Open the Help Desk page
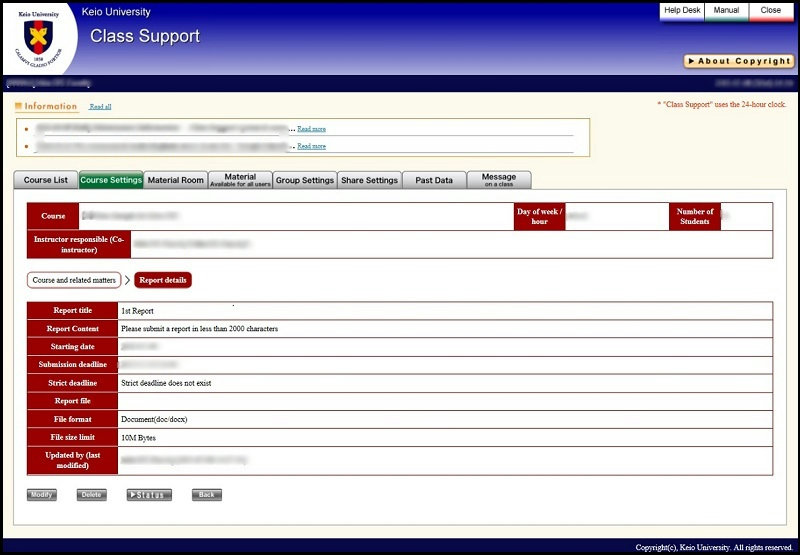 tap(682, 10)
